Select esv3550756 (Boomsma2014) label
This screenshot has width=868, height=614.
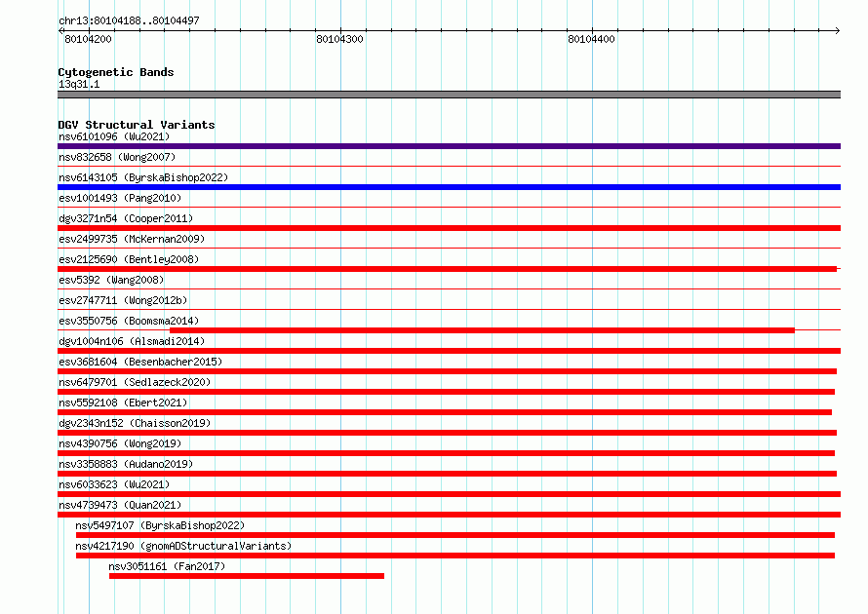coord(129,321)
